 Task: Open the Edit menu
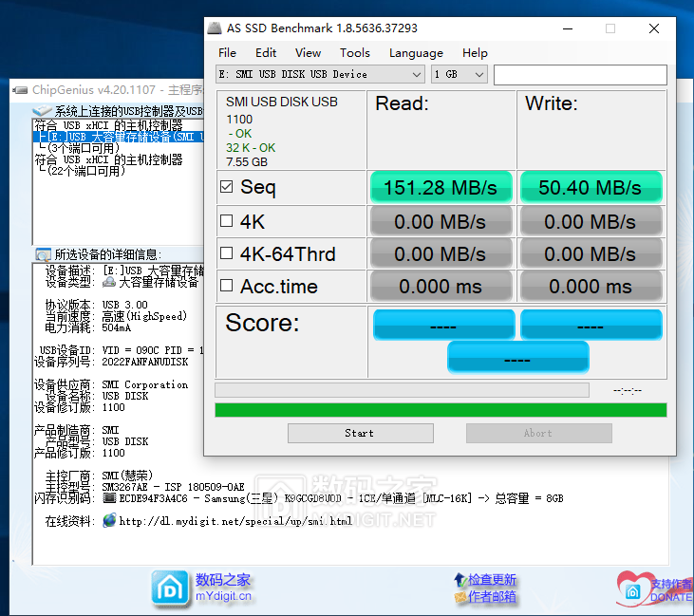pos(266,53)
